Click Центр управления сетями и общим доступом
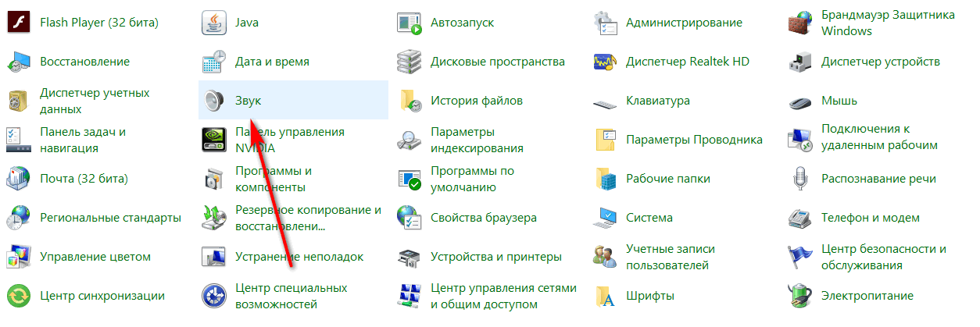Screen dimensions: 980x327 [503, 296]
